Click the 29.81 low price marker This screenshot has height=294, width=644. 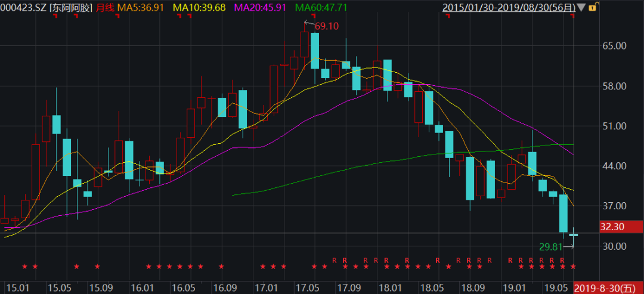point(550,246)
